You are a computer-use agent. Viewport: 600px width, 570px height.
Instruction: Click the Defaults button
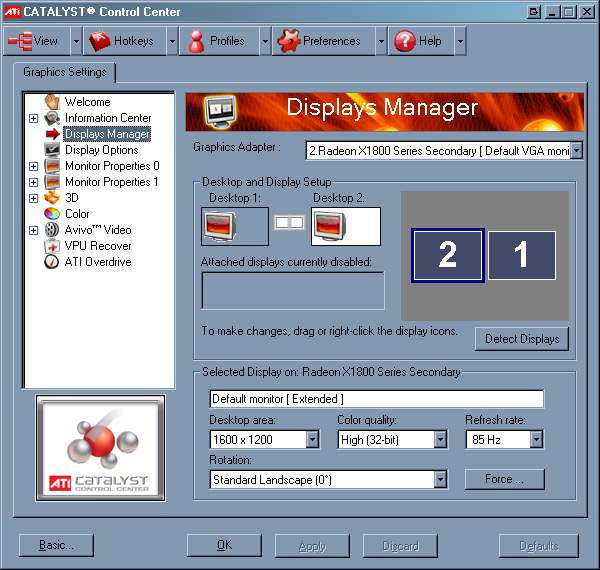[539, 546]
